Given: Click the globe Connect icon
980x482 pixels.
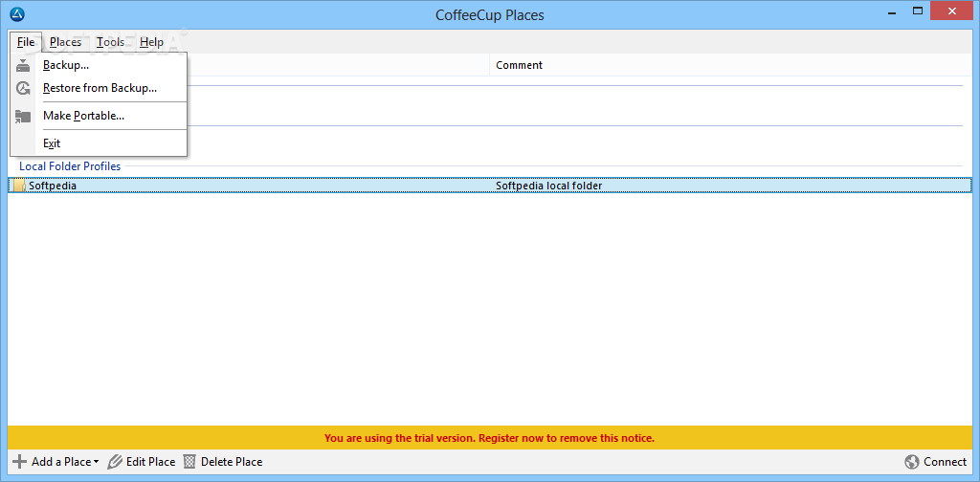Looking at the screenshot, I should (912, 462).
